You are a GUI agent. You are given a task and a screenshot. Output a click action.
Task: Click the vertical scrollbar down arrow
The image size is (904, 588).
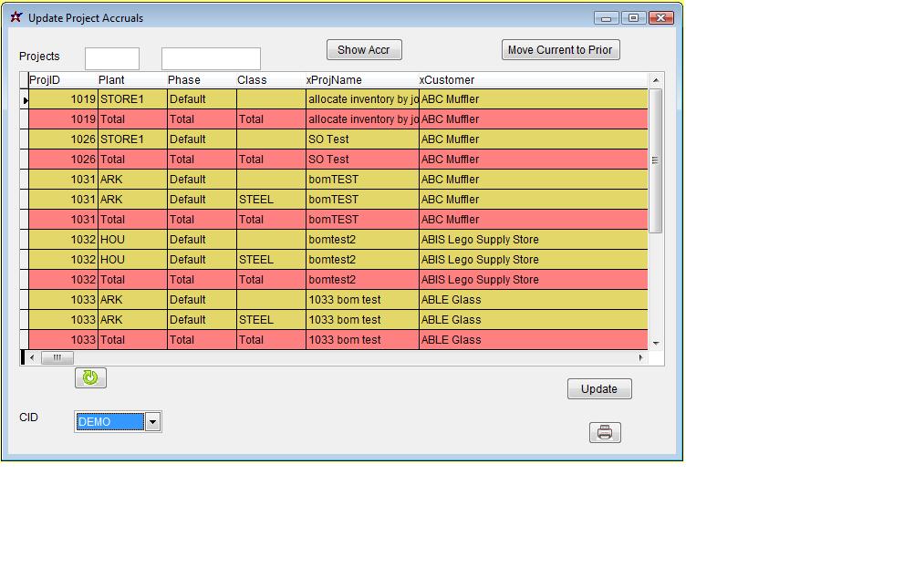coord(655,343)
